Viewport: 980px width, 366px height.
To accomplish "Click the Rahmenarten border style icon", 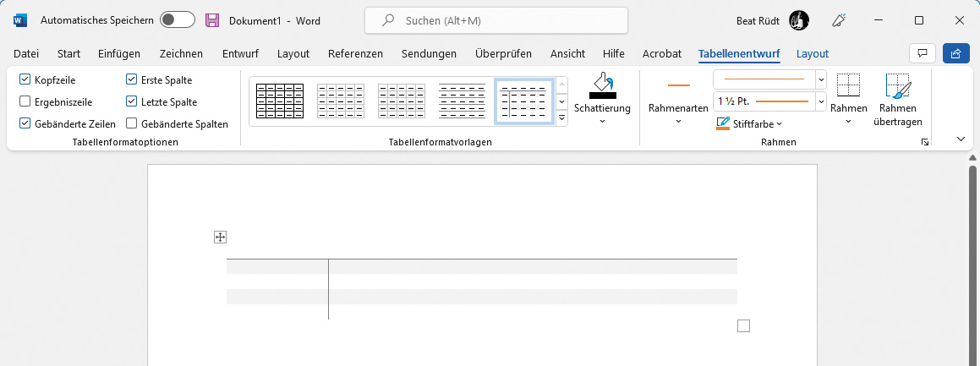I will [678, 85].
